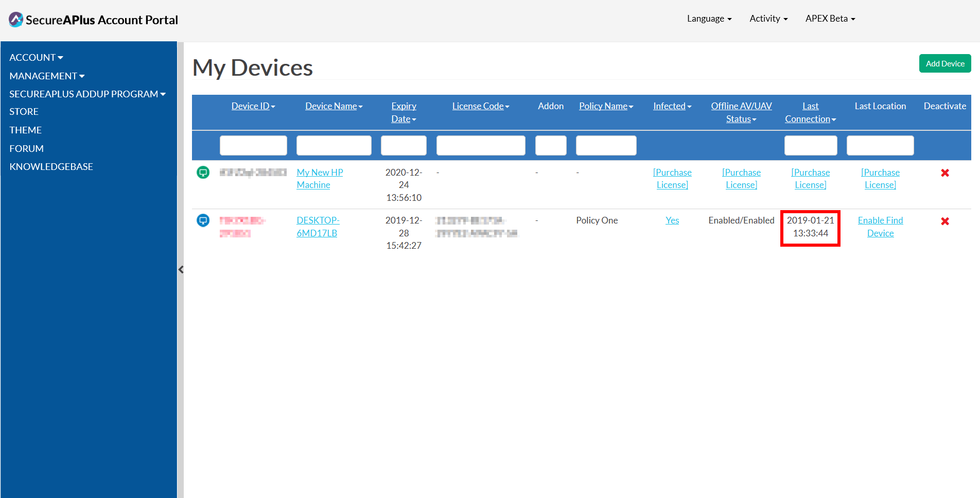Click Purchase License under Offline AV/UAV Status
Image resolution: width=980 pixels, height=498 pixels.
741,179
